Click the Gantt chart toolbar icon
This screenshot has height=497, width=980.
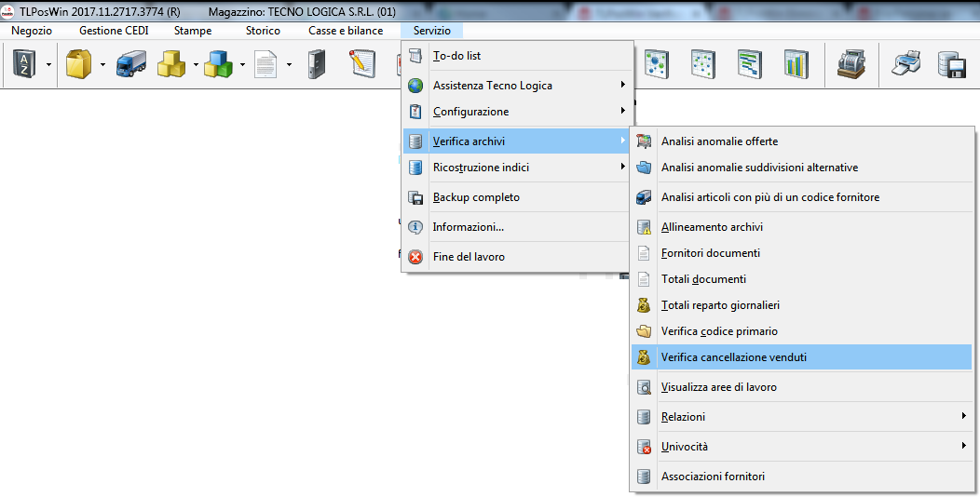pyautogui.click(x=749, y=64)
